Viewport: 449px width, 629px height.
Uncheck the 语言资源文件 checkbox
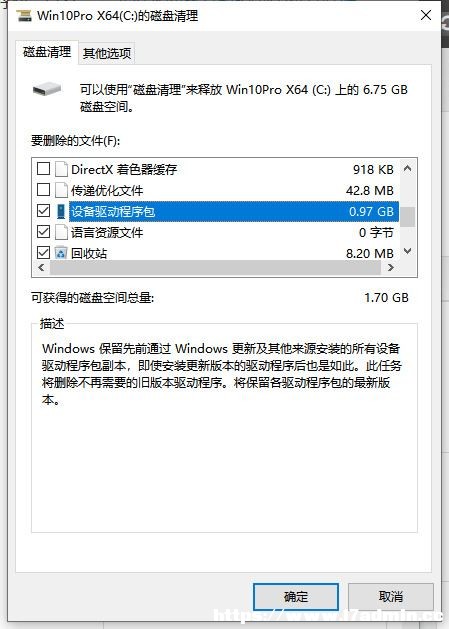coord(43,231)
